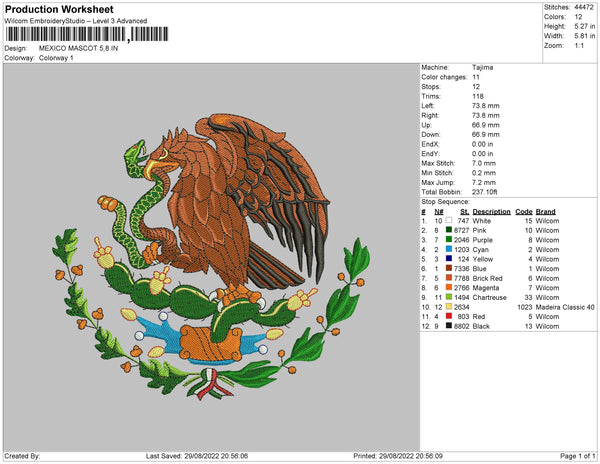Click the brown swatch for thread 7336
The image size is (600, 464).
[x=449, y=268]
